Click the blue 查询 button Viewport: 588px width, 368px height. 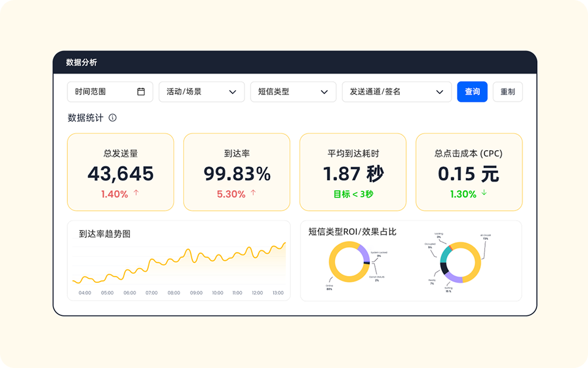(472, 91)
